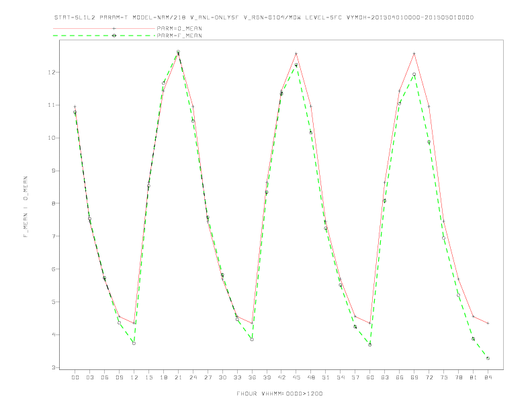
Task: Click x-axis tick label 54
Action: click(341, 377)
